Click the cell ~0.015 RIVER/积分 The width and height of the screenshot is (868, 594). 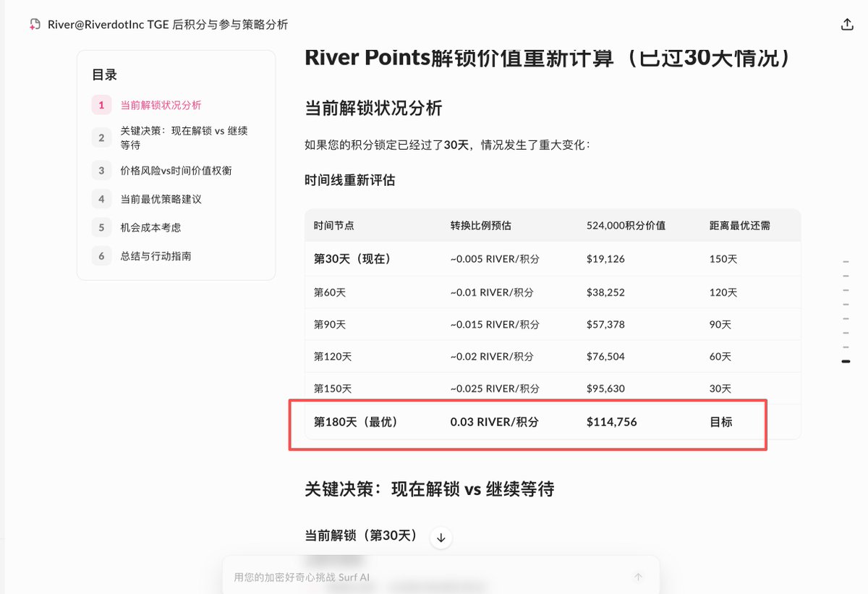pos(495,325)
